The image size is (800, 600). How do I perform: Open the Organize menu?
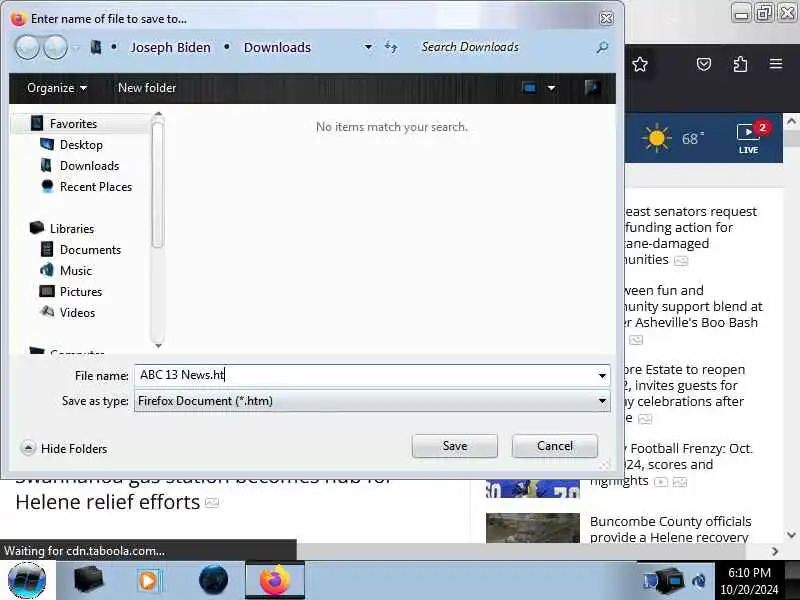(x=57, y=88)
